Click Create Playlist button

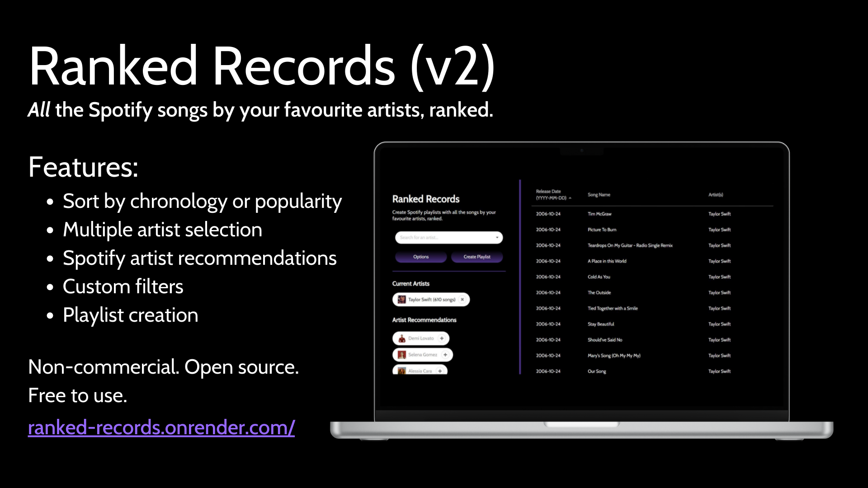pyautogui.click(x=477, y=256)
